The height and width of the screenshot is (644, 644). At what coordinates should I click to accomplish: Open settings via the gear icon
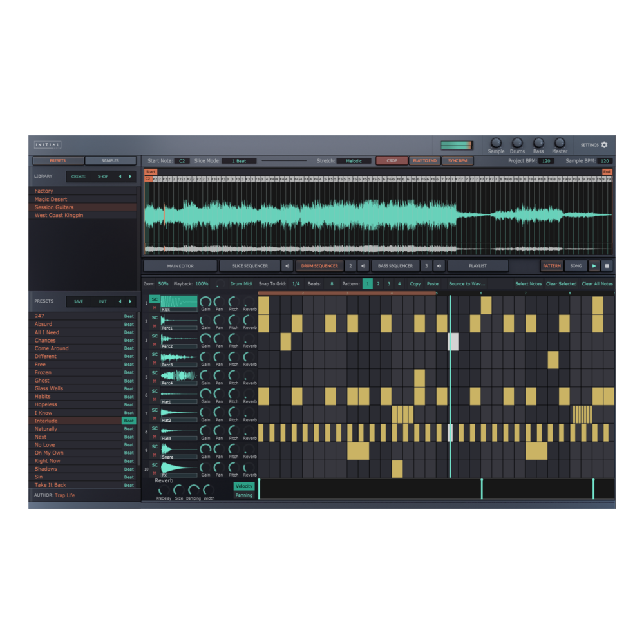[603, 145]
